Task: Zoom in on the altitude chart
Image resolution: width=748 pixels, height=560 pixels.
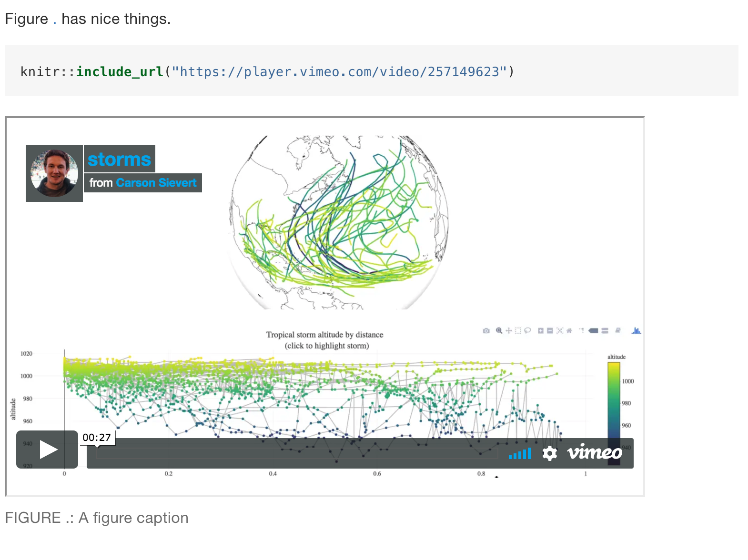Action: 540,330
